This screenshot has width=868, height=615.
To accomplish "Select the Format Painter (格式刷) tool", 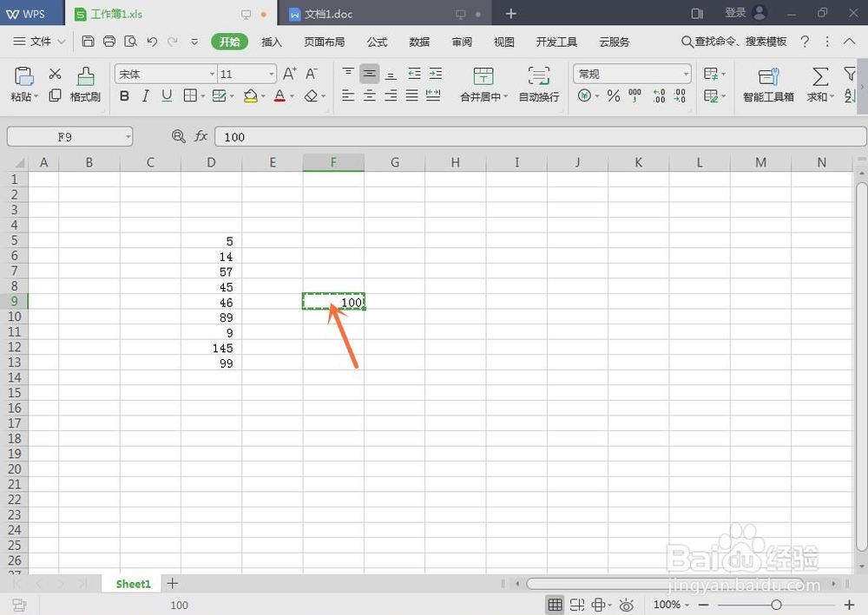I will tap(86, 85).
